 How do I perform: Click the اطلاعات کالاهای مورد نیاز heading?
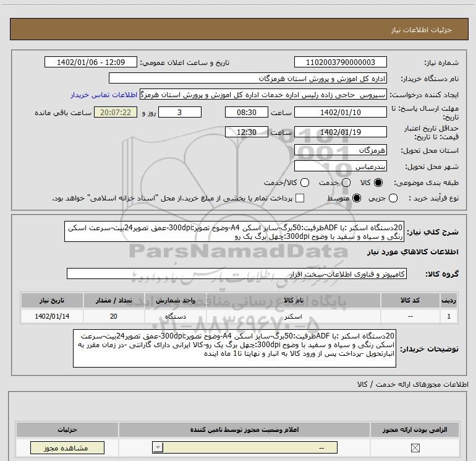point(412,252)
